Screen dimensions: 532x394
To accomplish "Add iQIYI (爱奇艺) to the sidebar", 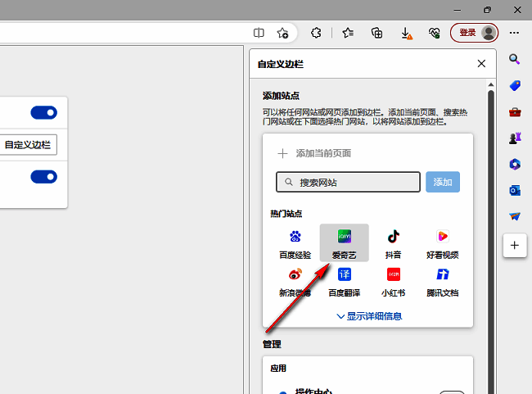I will 344,242.
